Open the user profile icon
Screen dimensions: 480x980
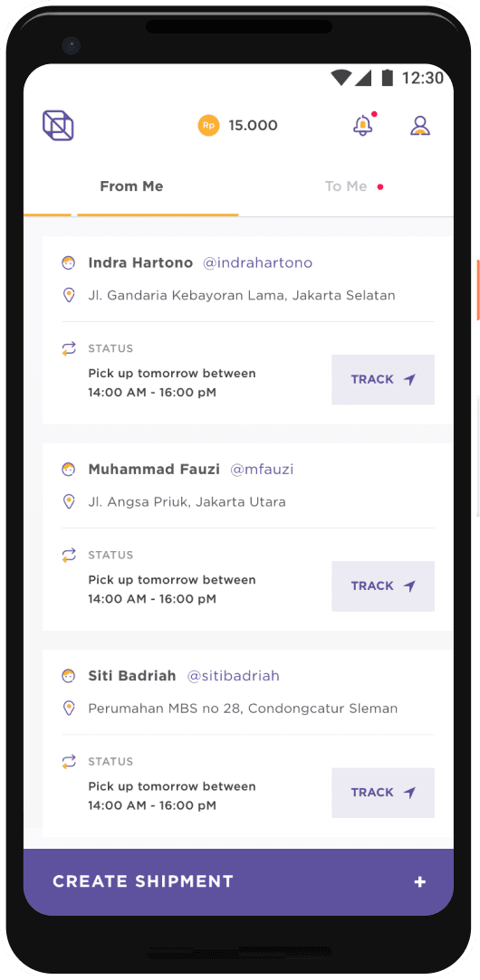420,126
